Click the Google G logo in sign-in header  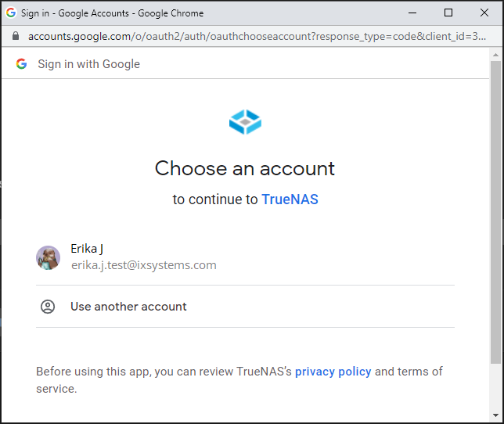[21, 64]
